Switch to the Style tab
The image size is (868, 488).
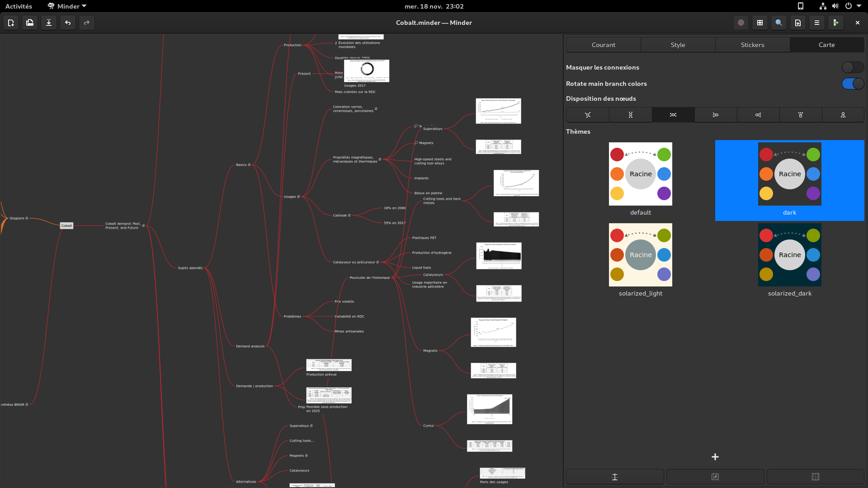coord(678,44)
